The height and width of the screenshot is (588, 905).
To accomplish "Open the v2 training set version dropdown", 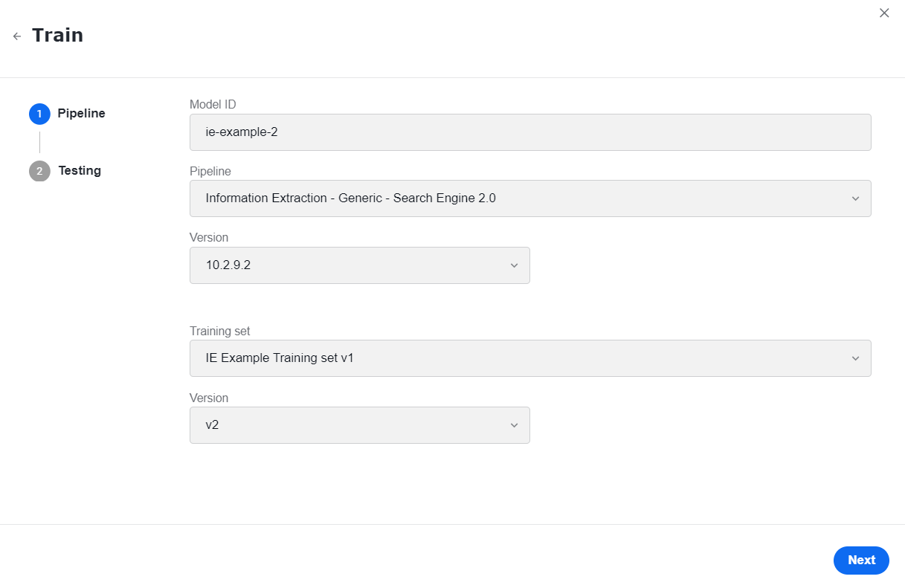I will (x=360, y=425).
